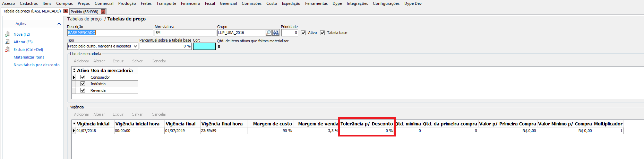The image size is (644, 159).
Task: Open the Ferramentas menu
Action: point(316,3)
